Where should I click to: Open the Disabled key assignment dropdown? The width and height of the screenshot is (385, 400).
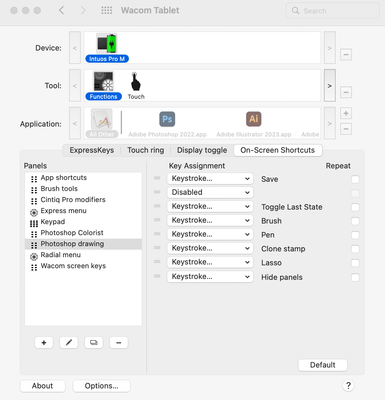pos(210,192)
